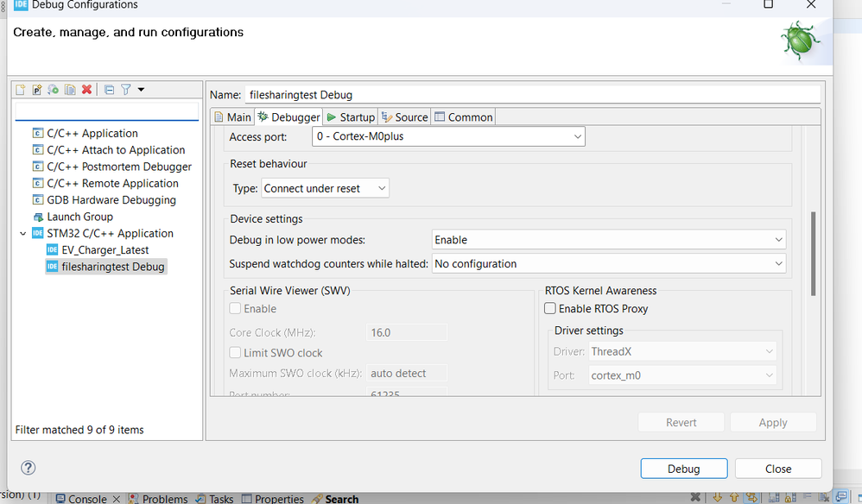Click the 'Reset behaviour' group label
862x504 pixels.
coord(269,164)
